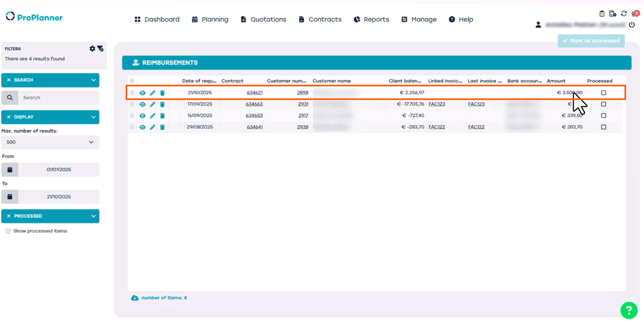Click the Search input field
Image resolution: width=644 pixels, height=323 pixels.
tap(59, 98)
